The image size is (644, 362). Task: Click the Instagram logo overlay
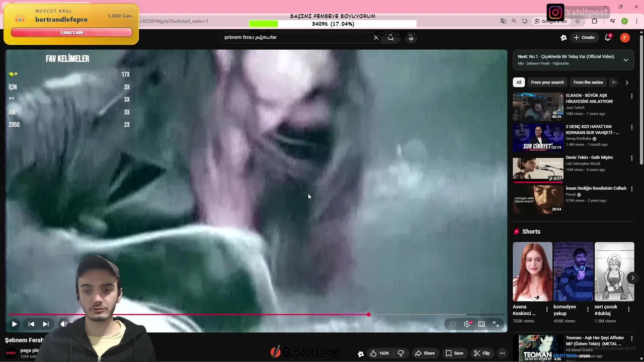[x=555, y=12]
